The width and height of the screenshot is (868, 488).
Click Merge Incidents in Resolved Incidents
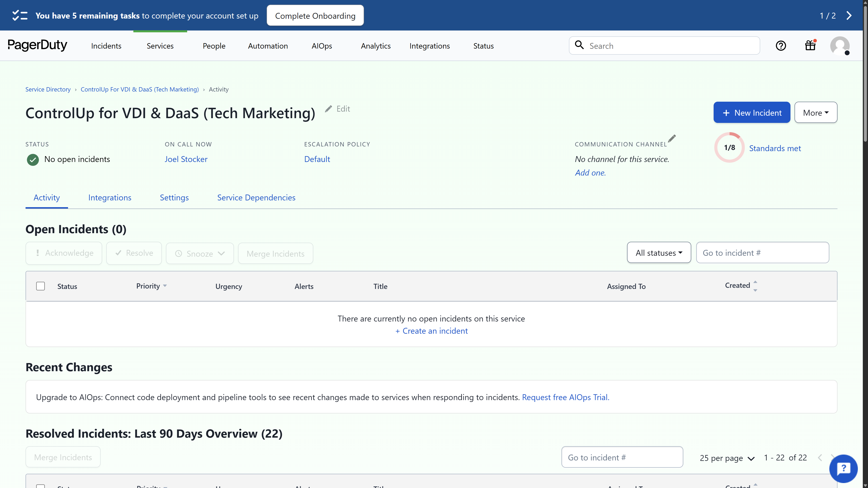63,457
